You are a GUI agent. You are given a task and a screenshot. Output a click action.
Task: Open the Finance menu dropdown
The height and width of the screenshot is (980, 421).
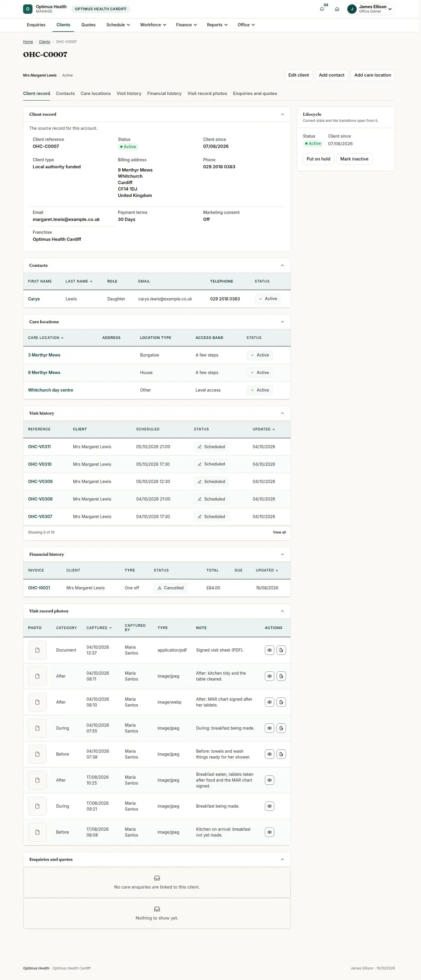187,25
